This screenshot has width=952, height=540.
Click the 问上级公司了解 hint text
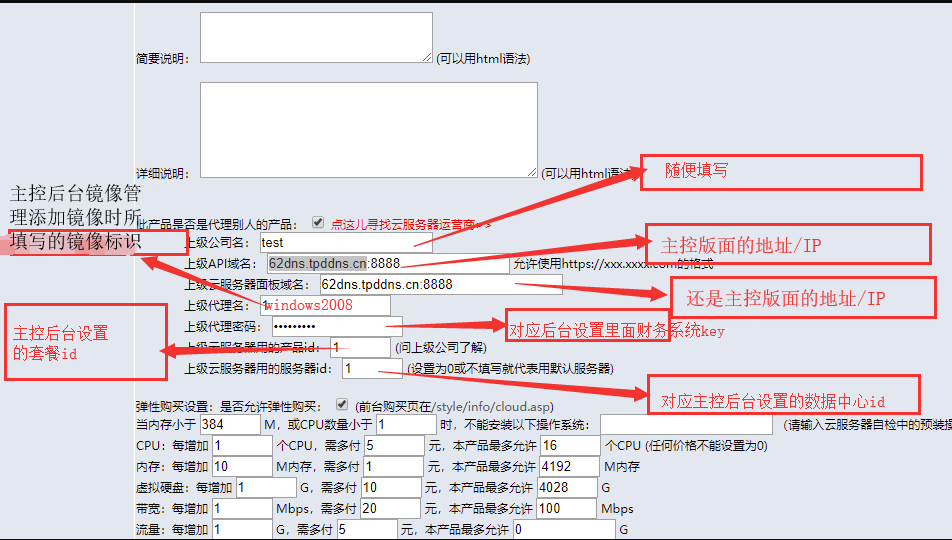coord(441,347)
